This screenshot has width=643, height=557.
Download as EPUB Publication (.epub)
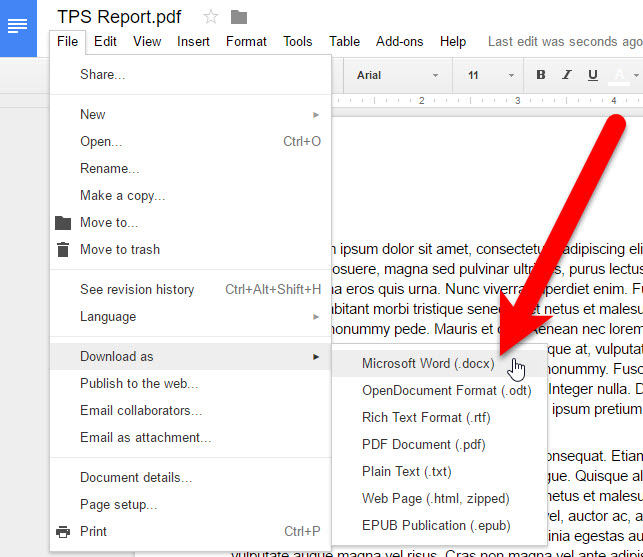(439, 526)
